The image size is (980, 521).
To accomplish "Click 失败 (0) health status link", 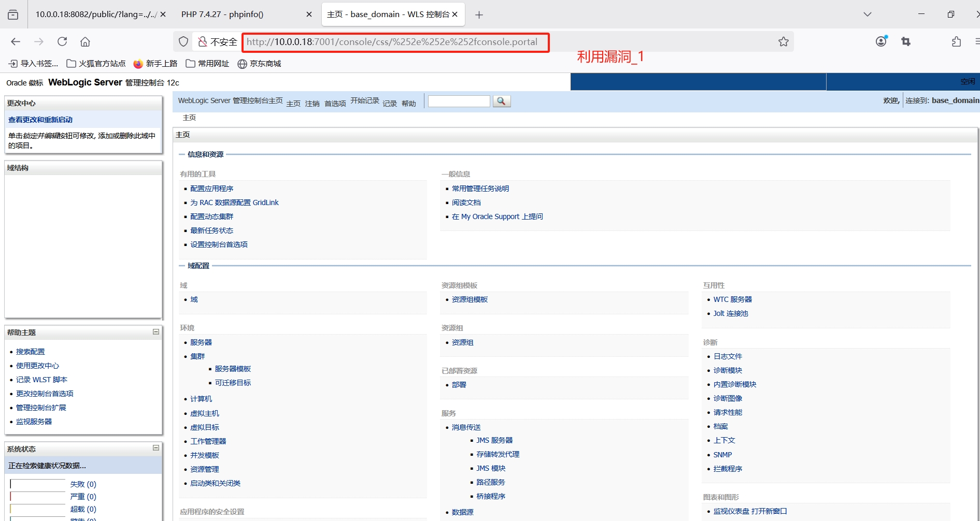I will tap(83, 484).
